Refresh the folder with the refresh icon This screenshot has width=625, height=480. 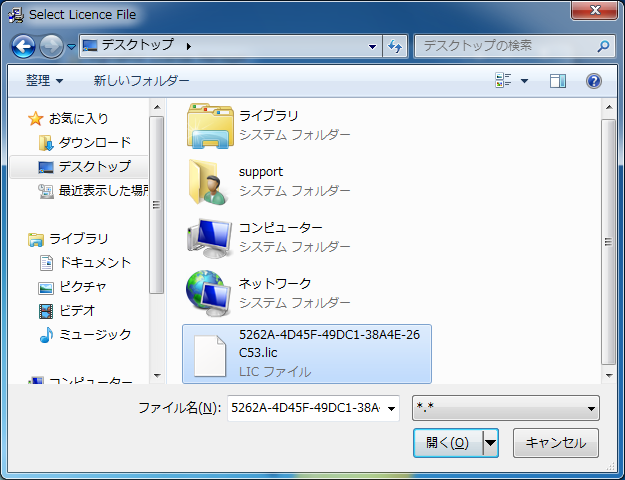pos(395,47)
